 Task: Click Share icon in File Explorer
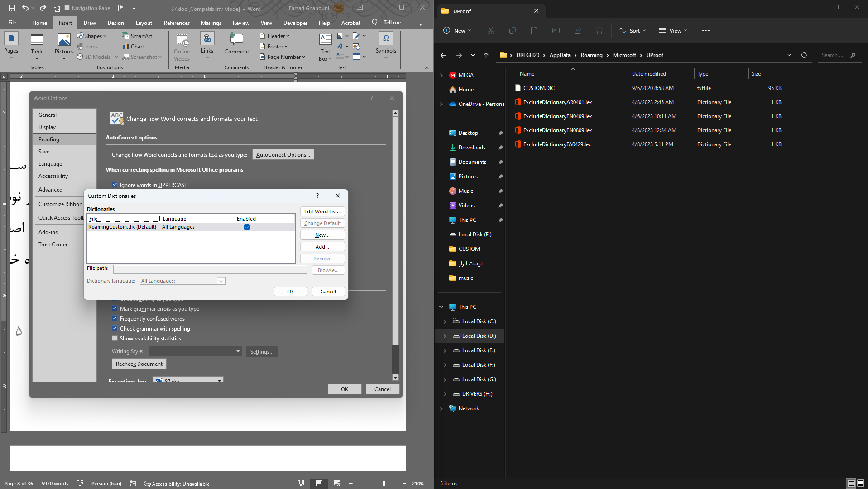pyautogui.click(x=577, y=30)
